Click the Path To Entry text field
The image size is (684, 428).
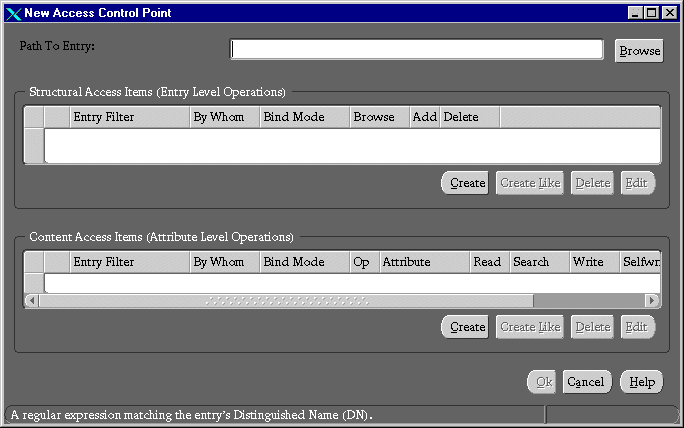click(x=417, y=50)
